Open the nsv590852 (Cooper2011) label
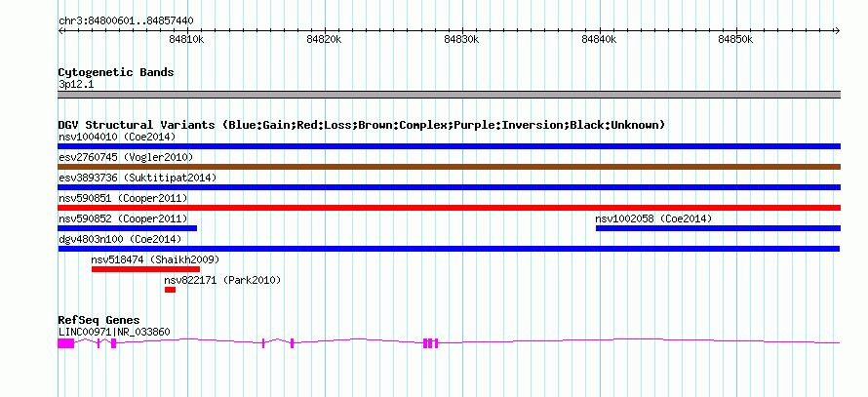 123,218
